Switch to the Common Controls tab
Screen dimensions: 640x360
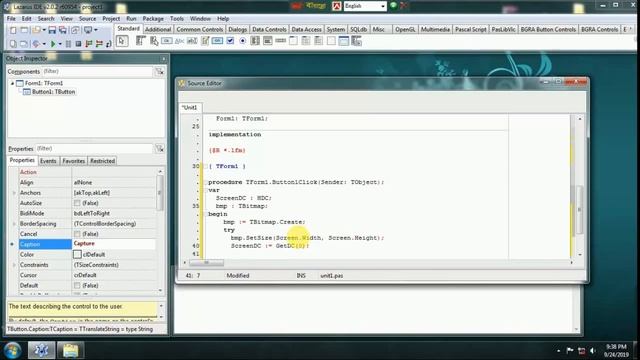pos(200,29)
